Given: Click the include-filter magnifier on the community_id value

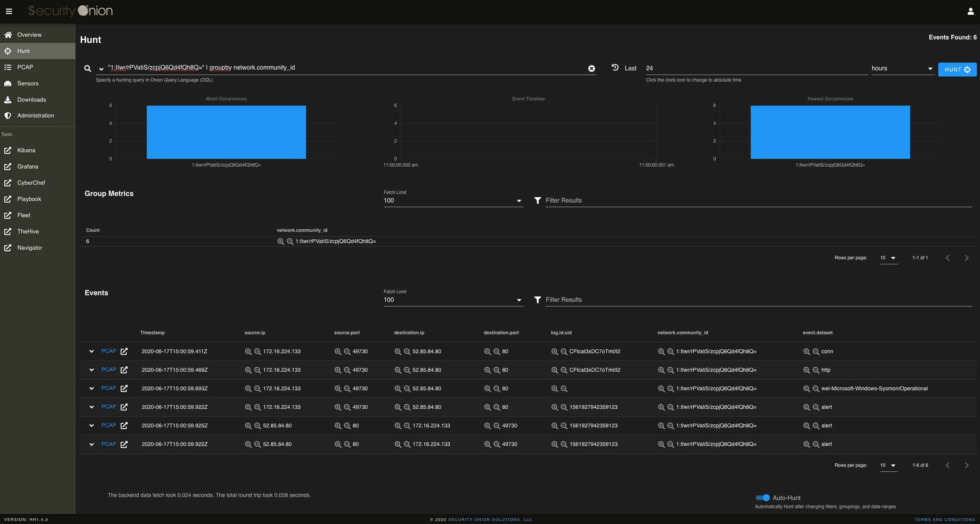Looking at the screenshot, I should coord(281,241).
